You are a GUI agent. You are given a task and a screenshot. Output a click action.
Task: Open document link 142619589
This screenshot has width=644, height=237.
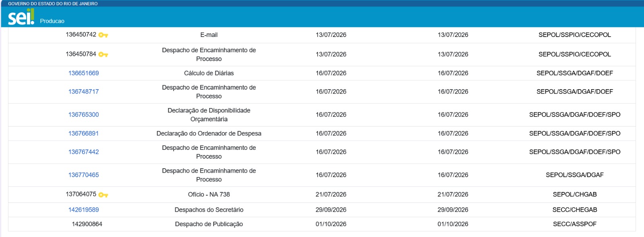tap(83, 210)
